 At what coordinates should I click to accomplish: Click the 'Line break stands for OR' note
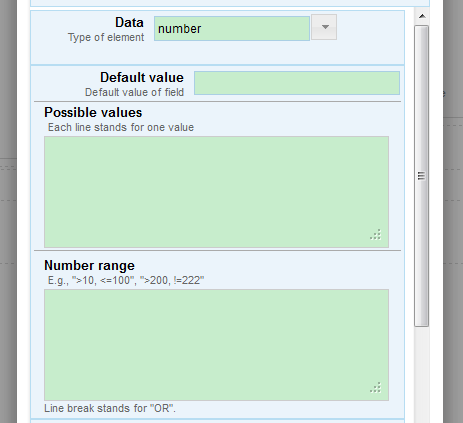(x=110, y=408)
